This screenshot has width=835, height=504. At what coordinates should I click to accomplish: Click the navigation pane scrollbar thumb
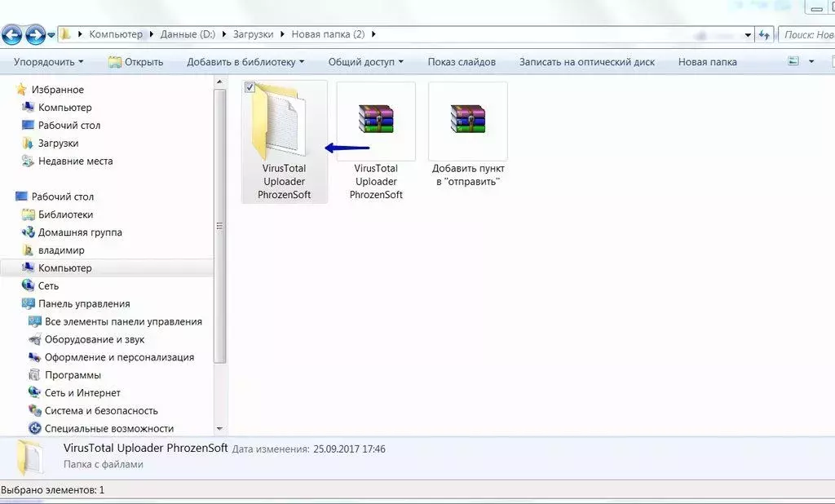[x=219, y=226]
